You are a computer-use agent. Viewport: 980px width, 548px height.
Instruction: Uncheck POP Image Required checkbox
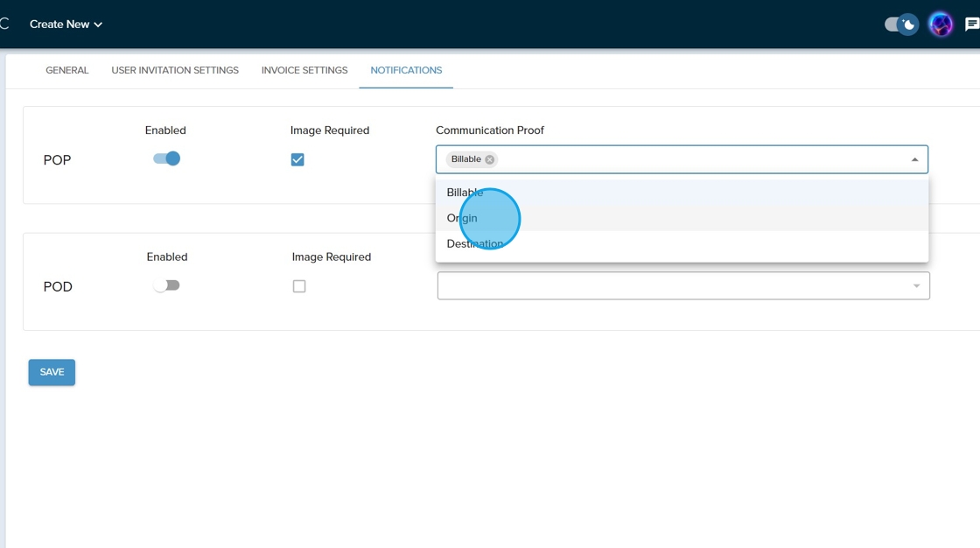click(297, 159)
